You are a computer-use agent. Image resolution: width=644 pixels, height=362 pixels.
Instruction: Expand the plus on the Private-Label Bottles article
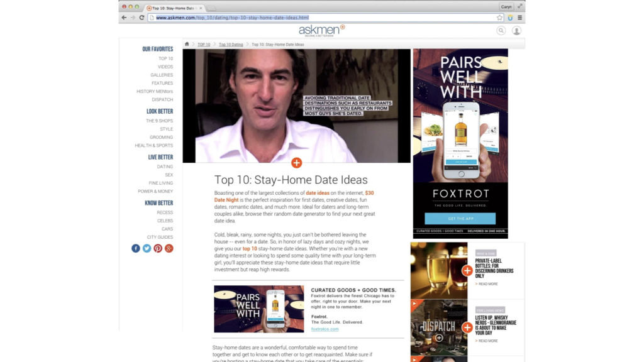tap(467, 270)
